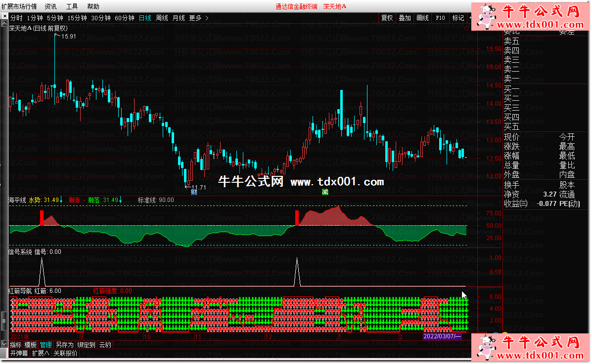Click the 2022/03/07 date marker on timeline
Viewport: 592px width, 364px height.
pos(442,336)
